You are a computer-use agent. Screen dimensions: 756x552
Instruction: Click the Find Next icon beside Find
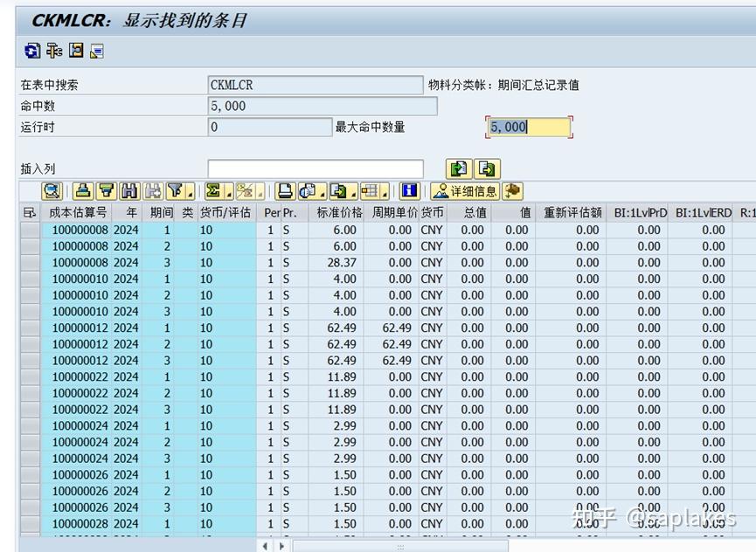[152, 191]
